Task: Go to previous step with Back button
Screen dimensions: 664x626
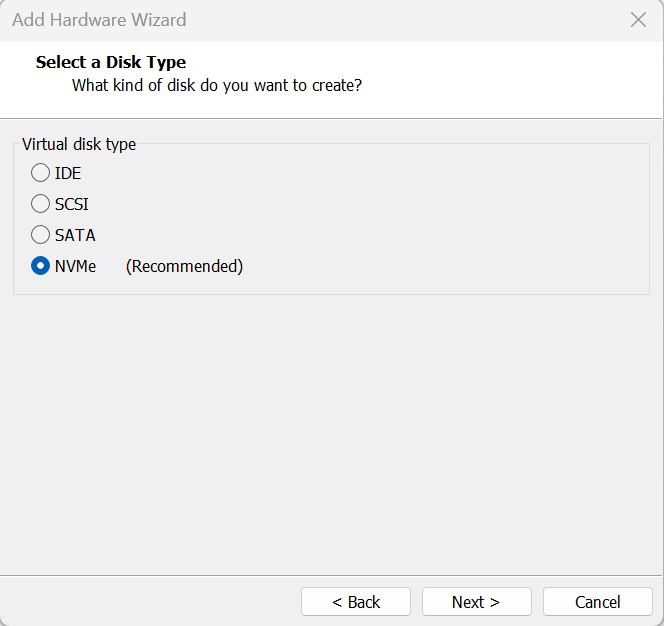Action: (356, 601)
